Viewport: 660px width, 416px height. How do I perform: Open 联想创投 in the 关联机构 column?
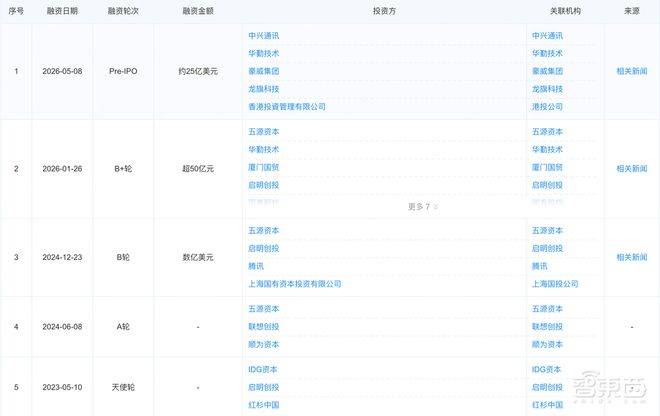[547, 327]
